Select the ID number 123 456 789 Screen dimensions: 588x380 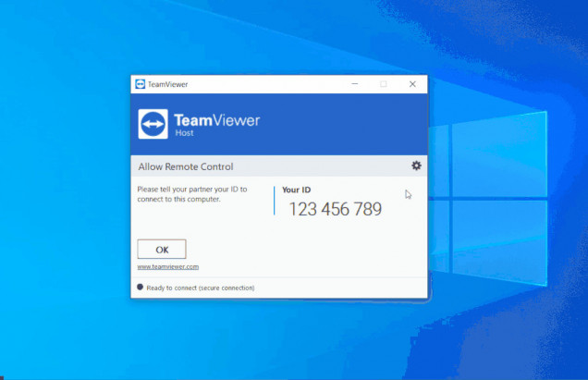pos(335,209)
